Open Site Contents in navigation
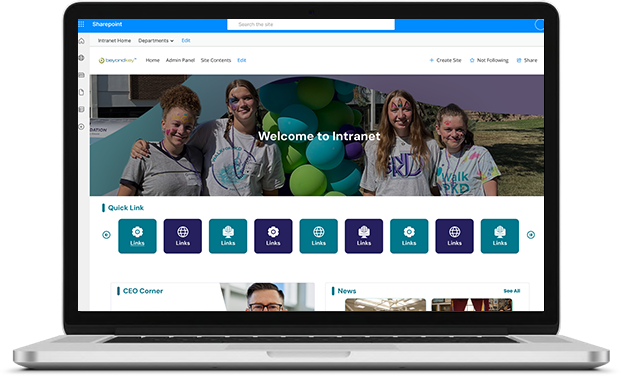 (216, 60)
